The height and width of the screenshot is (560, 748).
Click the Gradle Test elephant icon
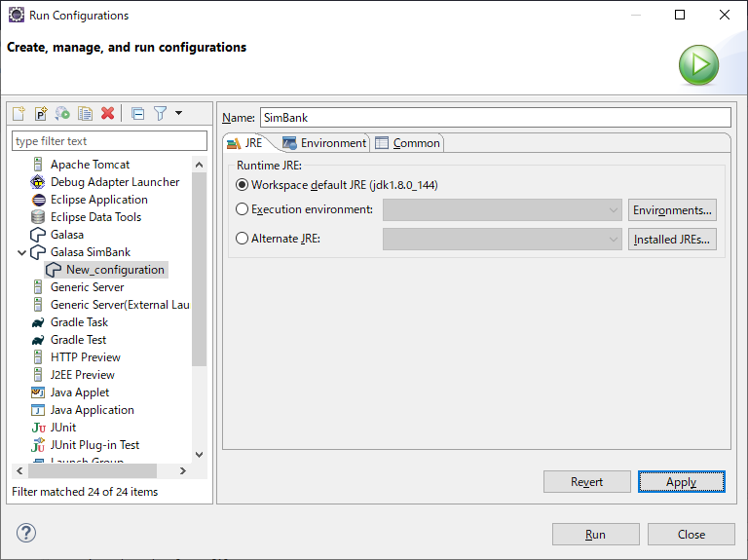tap(38, 341)
